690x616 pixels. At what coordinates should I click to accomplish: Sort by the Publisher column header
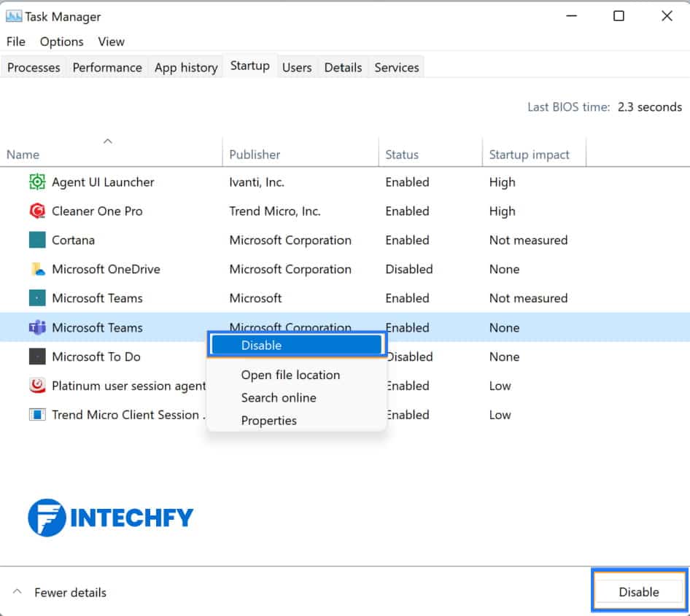(x=255, y=155)
